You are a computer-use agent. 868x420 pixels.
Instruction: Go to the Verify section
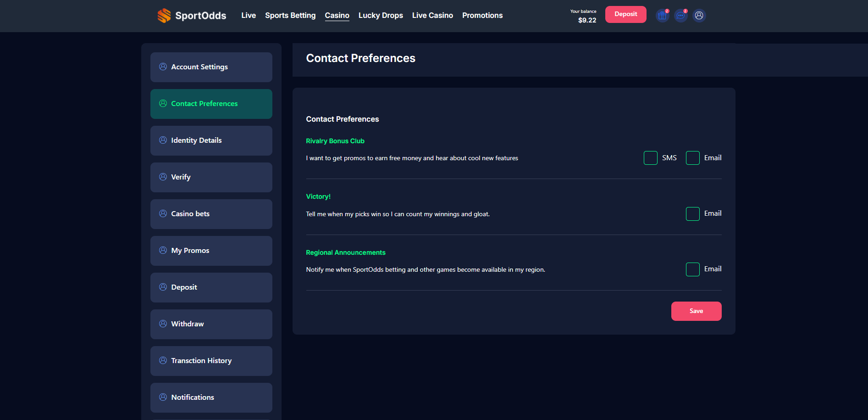point(211,177)
